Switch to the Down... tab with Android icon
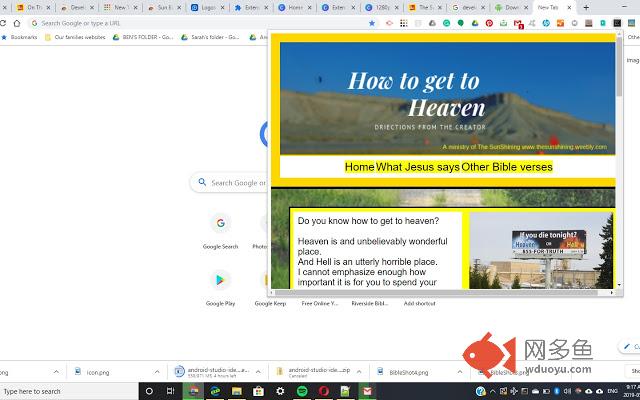Image resolution: width=640 pixels, height=400 pixels. (511, 7)
